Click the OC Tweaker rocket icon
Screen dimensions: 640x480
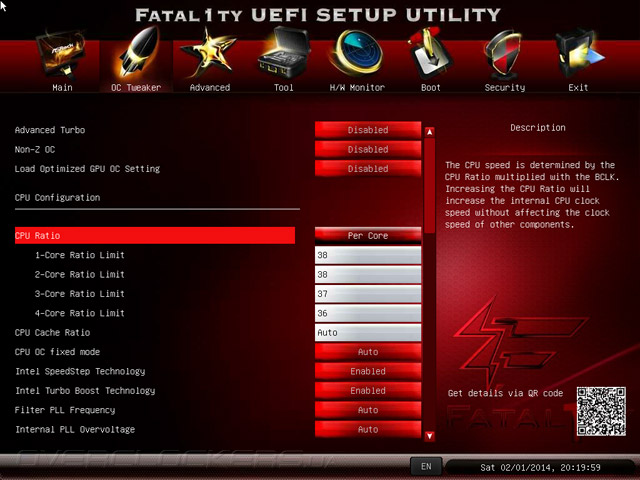(x=137, y=53)
